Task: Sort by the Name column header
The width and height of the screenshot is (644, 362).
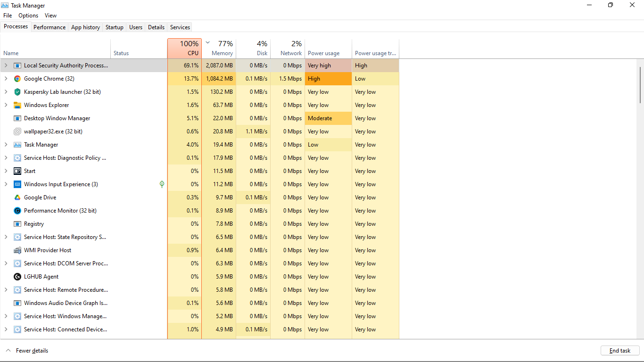Action: [x=56, y=49]
